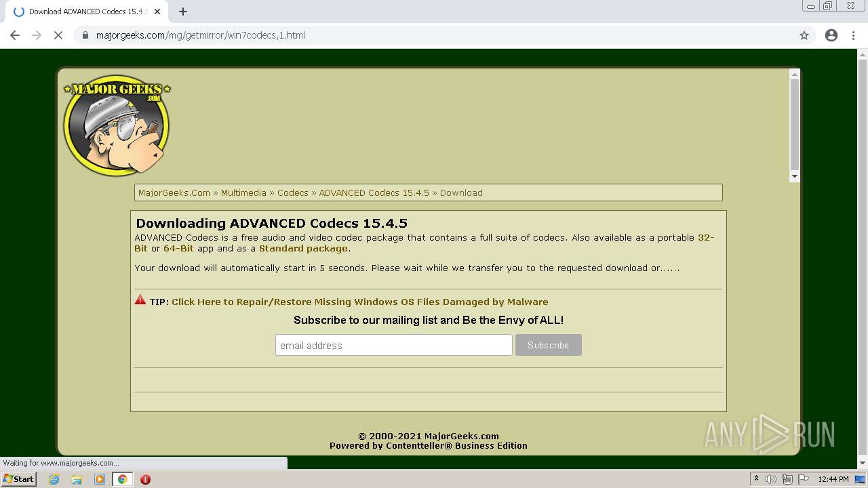Click the network tray icon
This screenshot has height=488, width=868.
(x=787, y=479)
